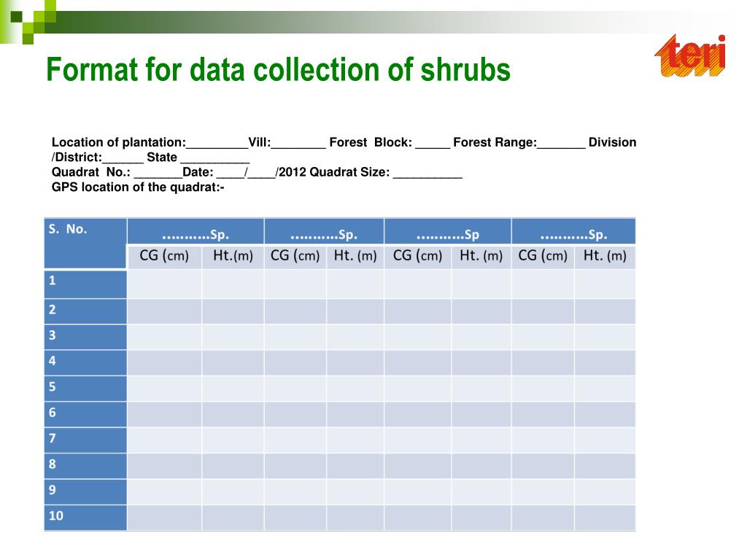Click serial number 3 row header
Image resolution: width=747 pixels, height=560 pixels.
[85, 337]
